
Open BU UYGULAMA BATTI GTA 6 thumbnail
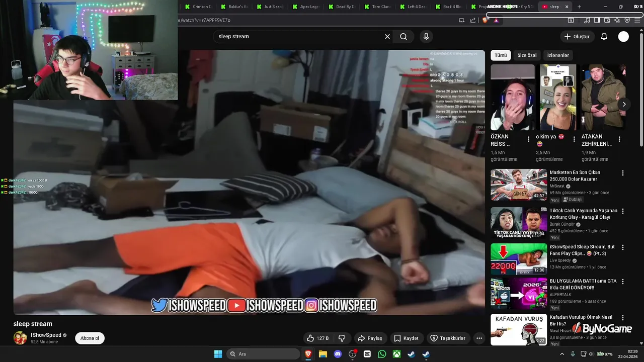point(519,293)
